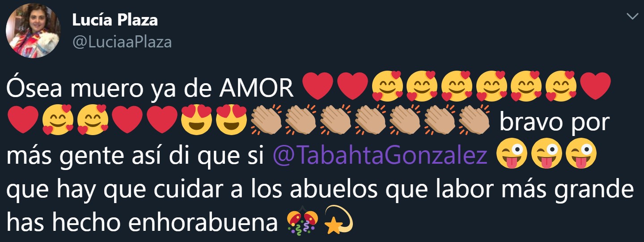Open the @TabahtaGonzalez mention link
The width and height of the screenshot is (644, 242).
pyautogui.click(x=380, y=156)
